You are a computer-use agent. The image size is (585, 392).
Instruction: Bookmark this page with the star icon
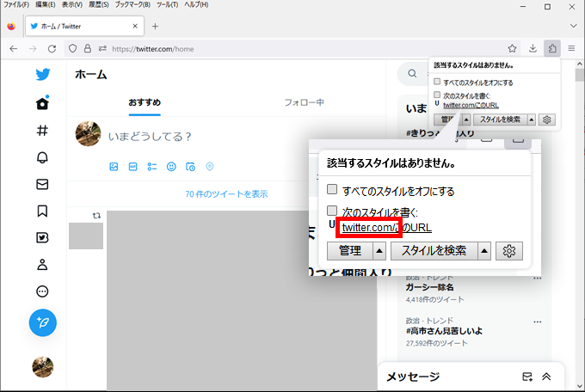pos(512,48)
